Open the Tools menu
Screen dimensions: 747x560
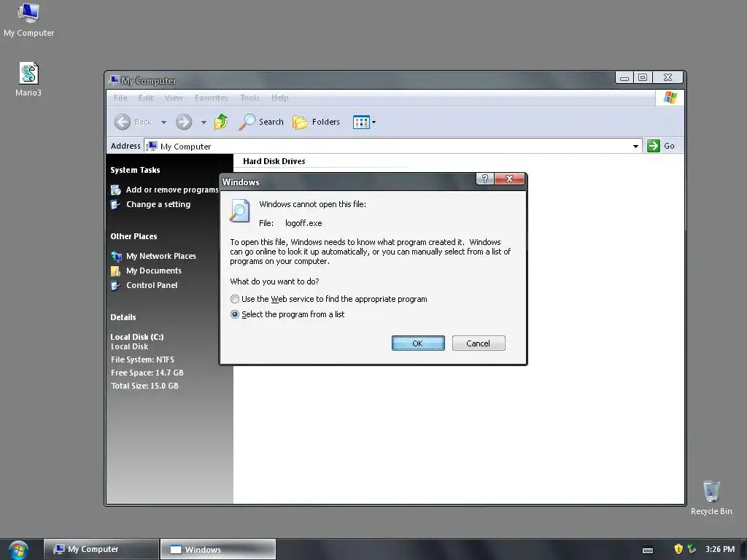pyautogui.click(x=249, y=98)
